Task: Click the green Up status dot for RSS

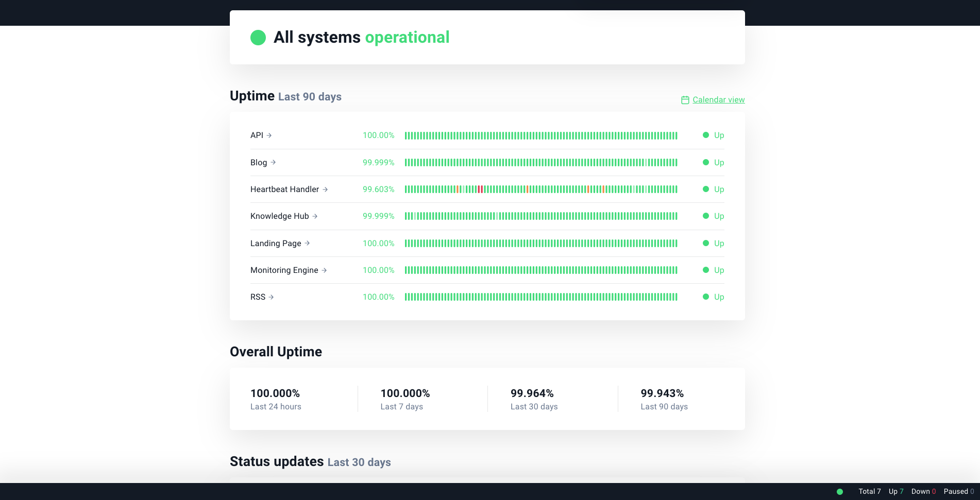Action: 705,297
